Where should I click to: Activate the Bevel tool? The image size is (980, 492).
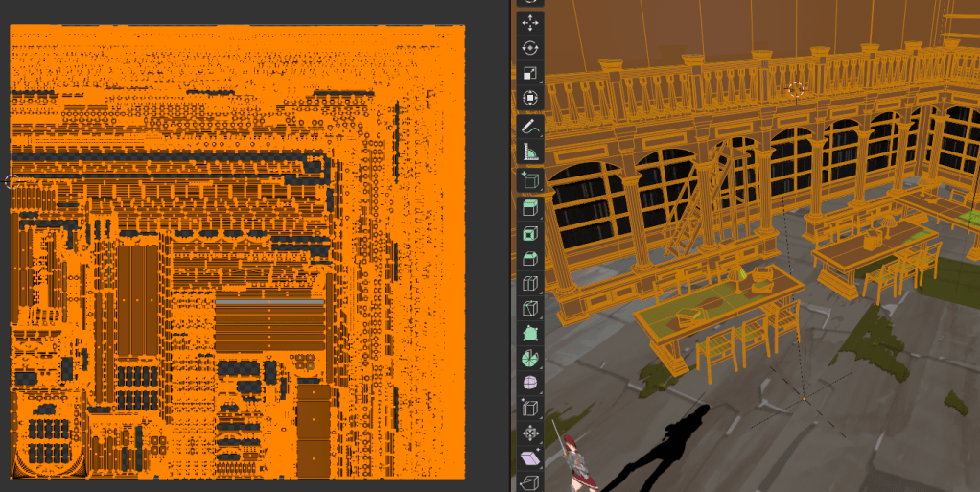click(529, 258)
